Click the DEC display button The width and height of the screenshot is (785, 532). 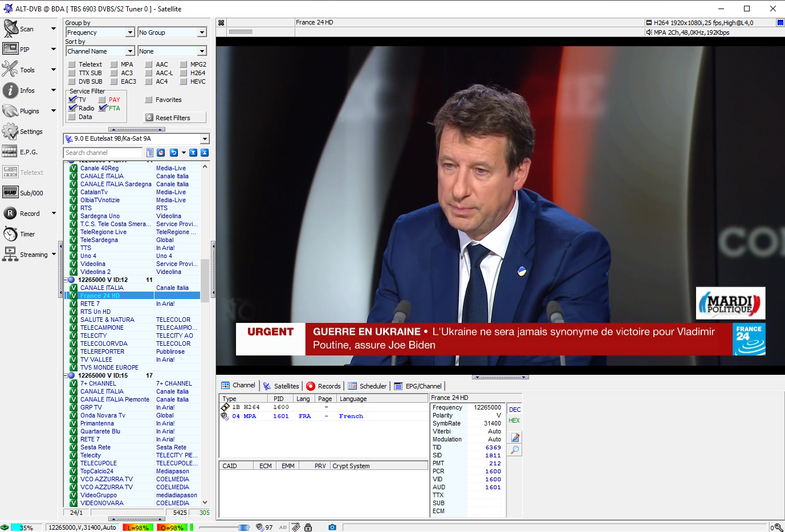point(515,410)
